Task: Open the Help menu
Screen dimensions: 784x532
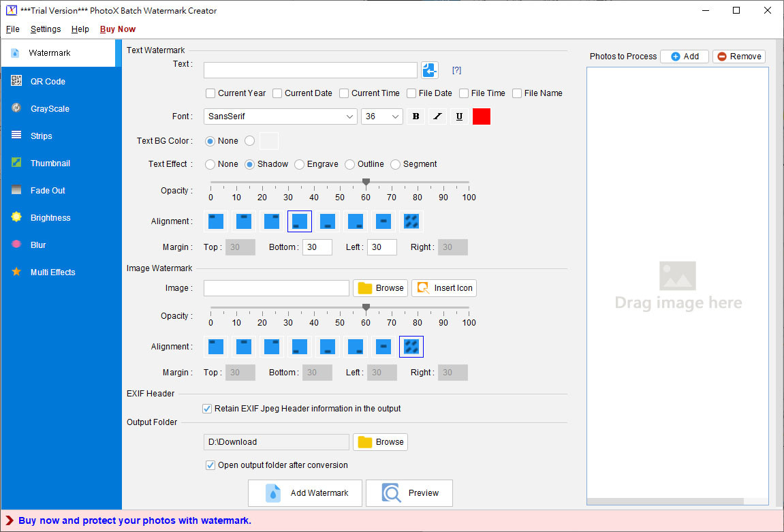Action: click(x=80, y=29)
